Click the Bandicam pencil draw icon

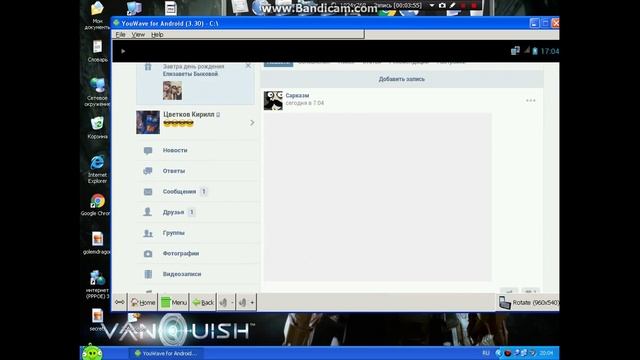click(x=452, y=6)
